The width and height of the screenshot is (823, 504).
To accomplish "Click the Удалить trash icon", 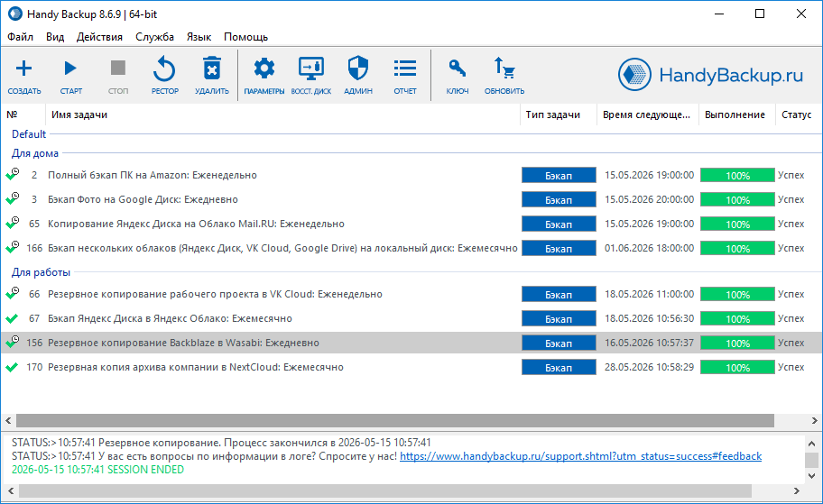I will [211, 69].
